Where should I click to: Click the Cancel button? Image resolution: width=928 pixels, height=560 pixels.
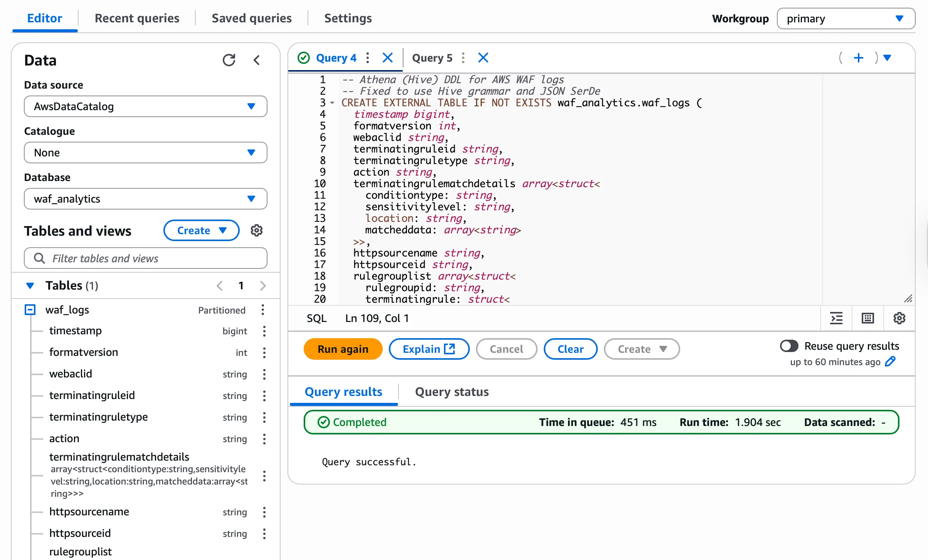pyautogui.click(x=506, y=349)
